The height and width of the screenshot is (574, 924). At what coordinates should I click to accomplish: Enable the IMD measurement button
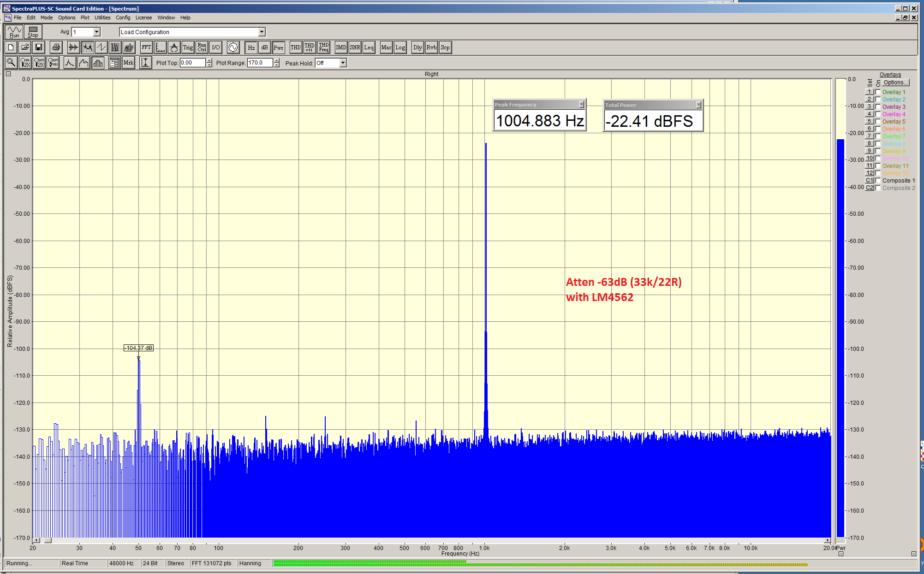[341, 47]
